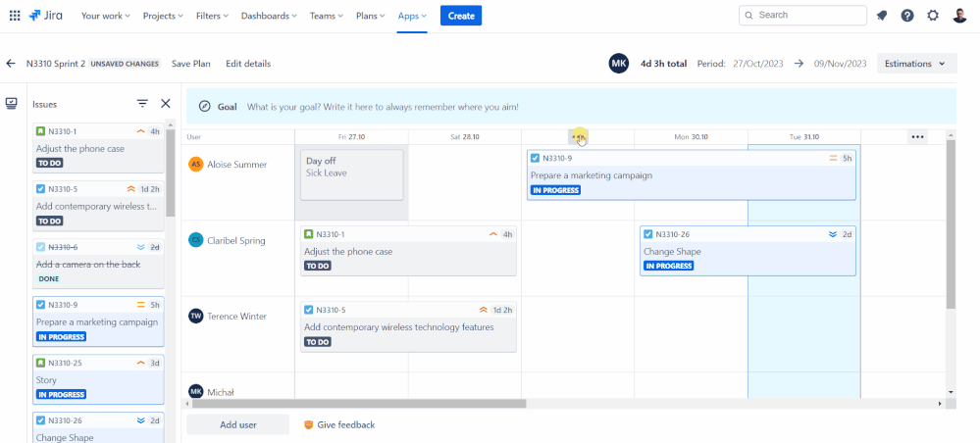Click the Give feedback link
The height and width of the screenshot is (443, 980).
[346, 425]
